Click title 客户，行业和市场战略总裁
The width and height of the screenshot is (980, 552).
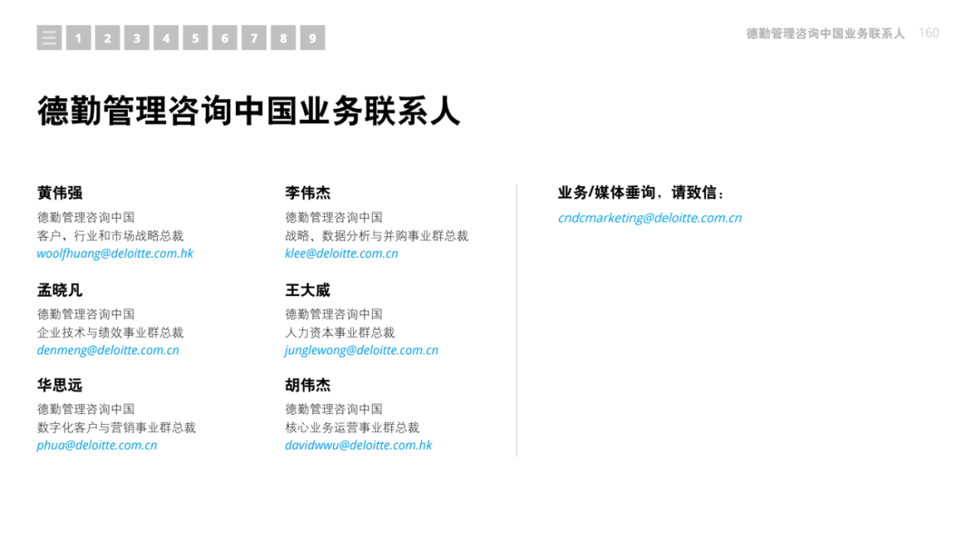point(110,236)
